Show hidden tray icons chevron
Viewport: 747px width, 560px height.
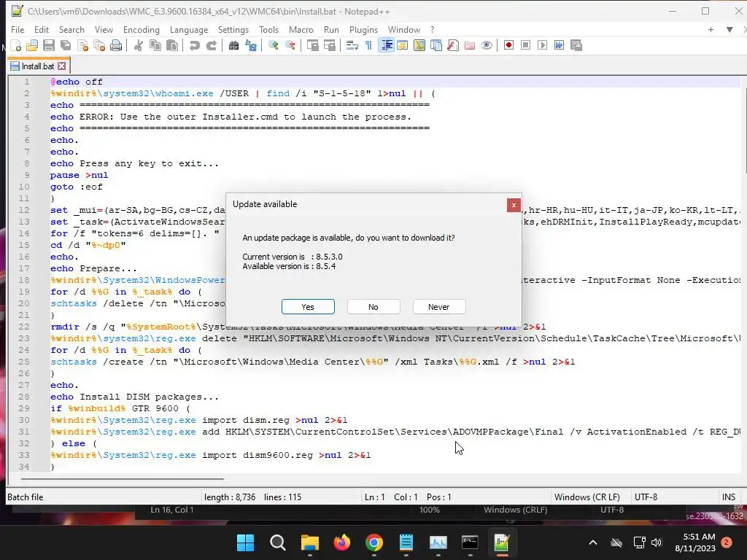tap(592, 542)
